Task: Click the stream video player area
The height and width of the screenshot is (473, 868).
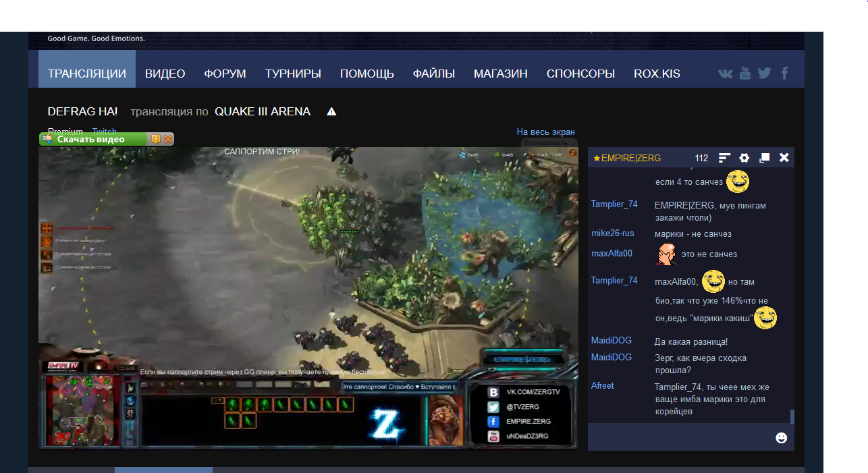Action: tap(308, 298)
